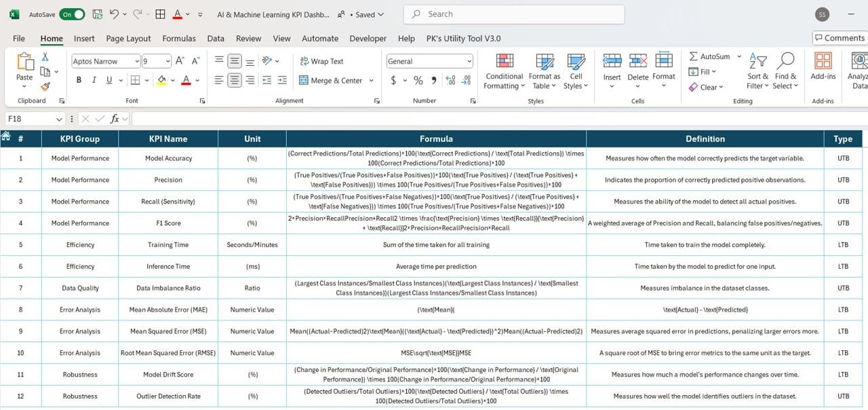Click the Excel app logo
The width and height of the screenshot is (868, 410).
click(14, 14)
